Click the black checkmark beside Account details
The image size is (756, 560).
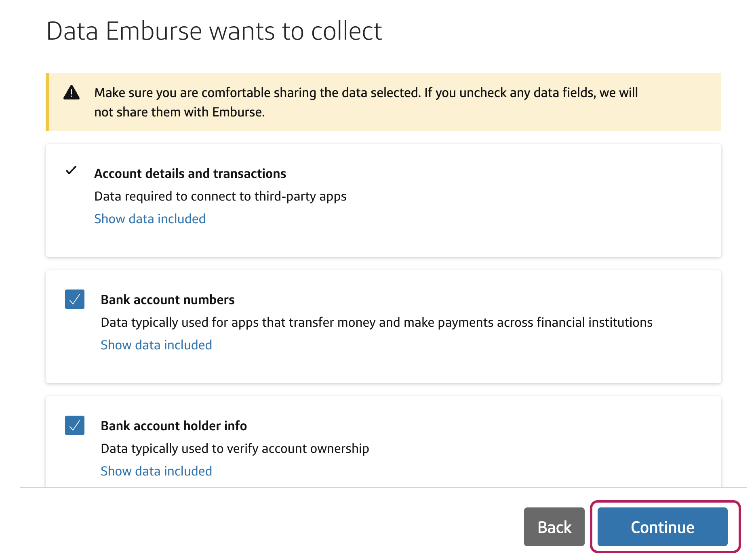[x=71, y=170]
